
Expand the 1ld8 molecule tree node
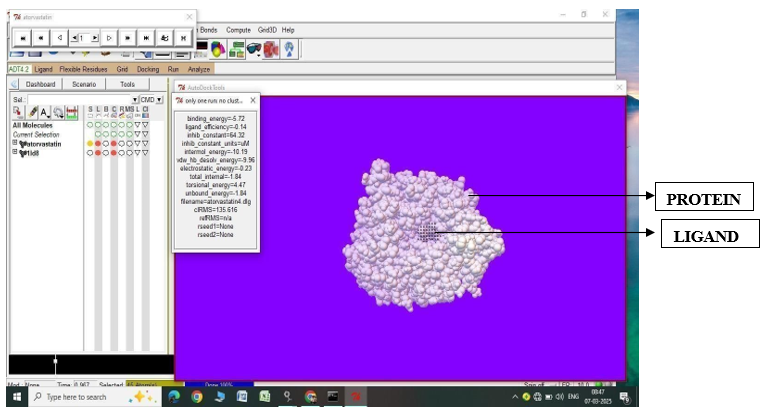click(15, 153)
